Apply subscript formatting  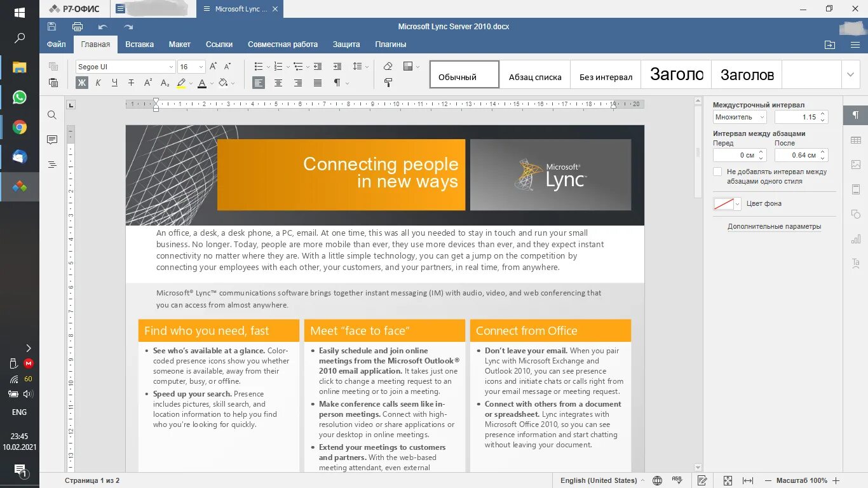click(x=164, y=83)
